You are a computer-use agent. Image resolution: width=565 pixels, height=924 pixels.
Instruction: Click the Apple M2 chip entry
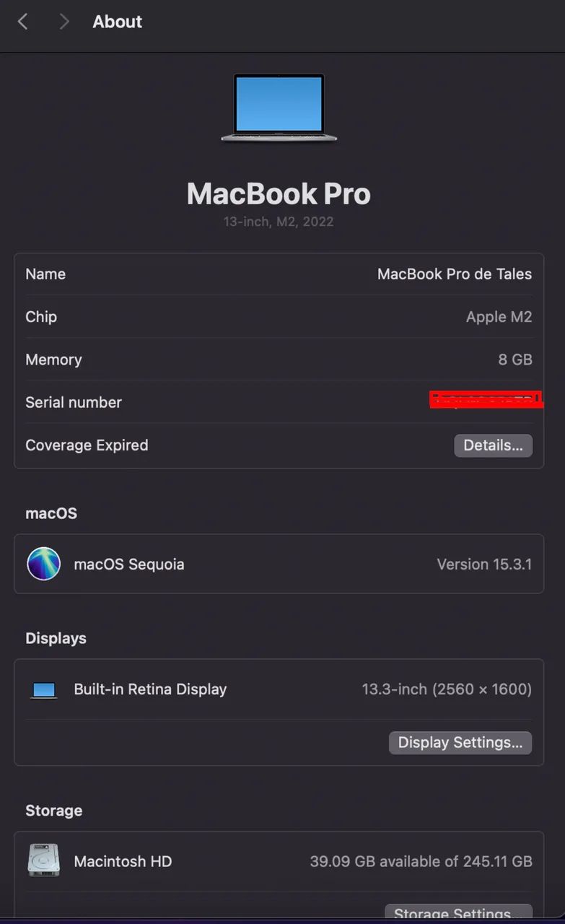(279, 316)
